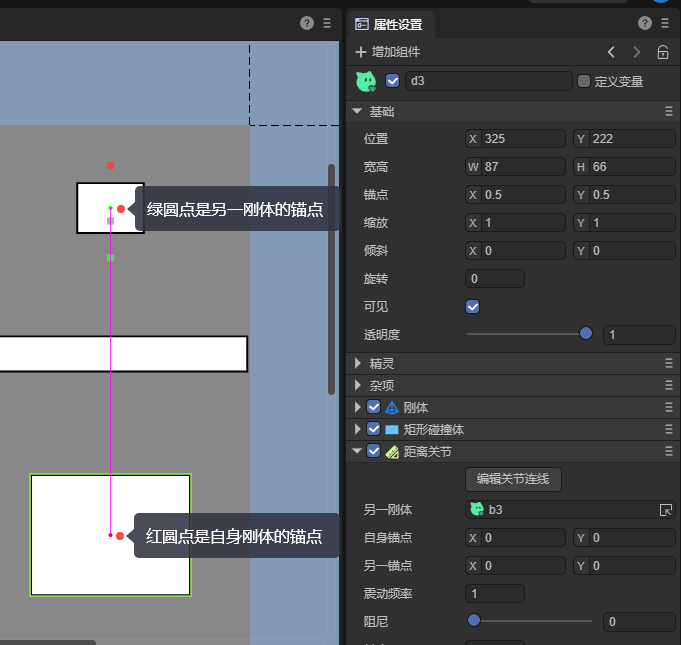Go back with the left arrow icon
Screen dimensions: 681x645
click(x=611, y=52)
